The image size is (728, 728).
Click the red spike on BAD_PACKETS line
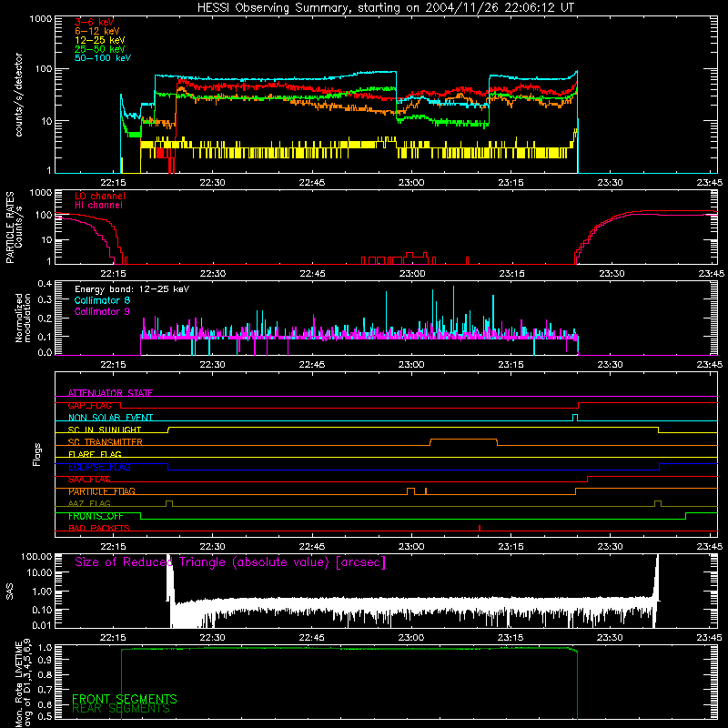pos(480,528)
